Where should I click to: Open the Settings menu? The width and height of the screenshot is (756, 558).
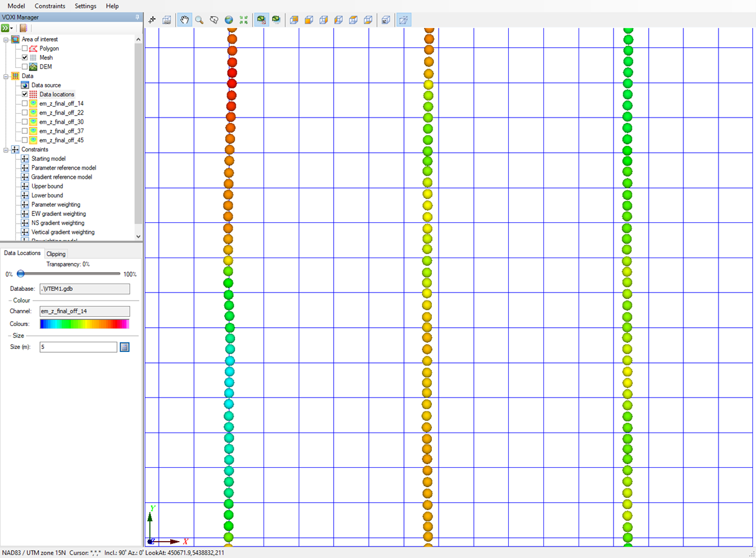pos(85,6)
